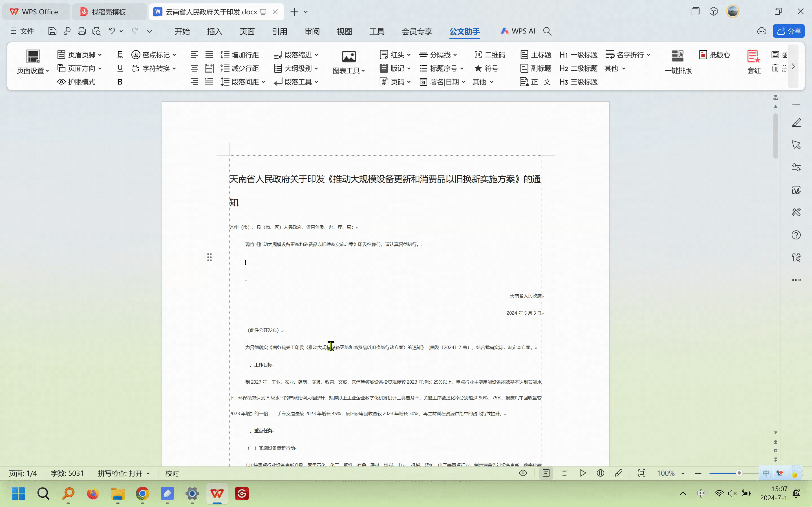The image size is (812, 507).
Task: Click the help question mark in right sidebar
Action: pyautogui.click(x=796, y=235)
